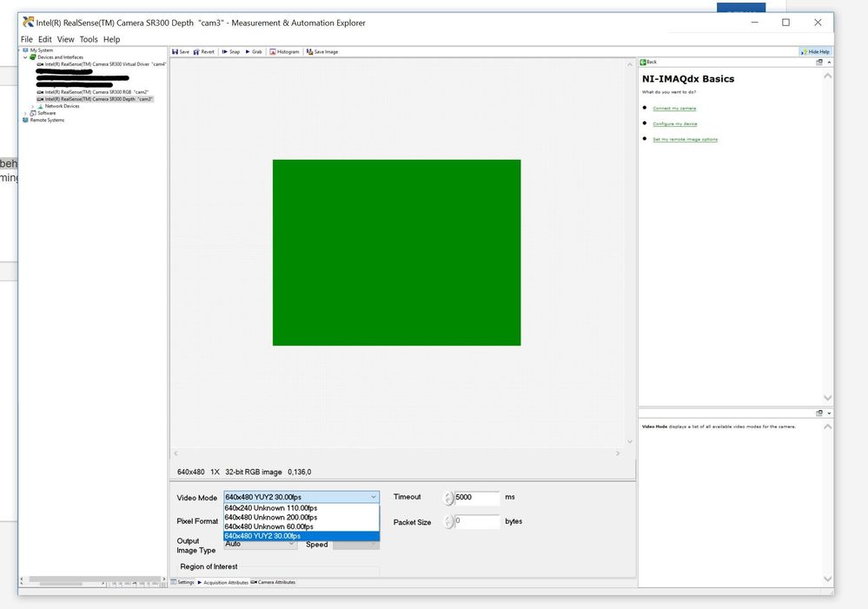This screenshot has width=868, height=609.
Task: Click the green acquired image preview
Action: tap(396, 253)
